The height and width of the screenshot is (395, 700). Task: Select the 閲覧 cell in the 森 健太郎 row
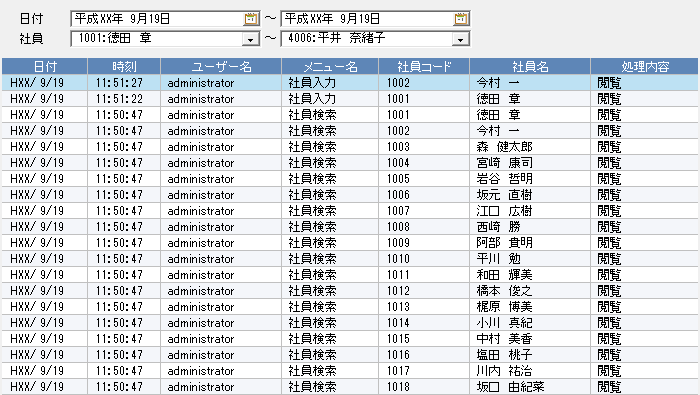644,147
